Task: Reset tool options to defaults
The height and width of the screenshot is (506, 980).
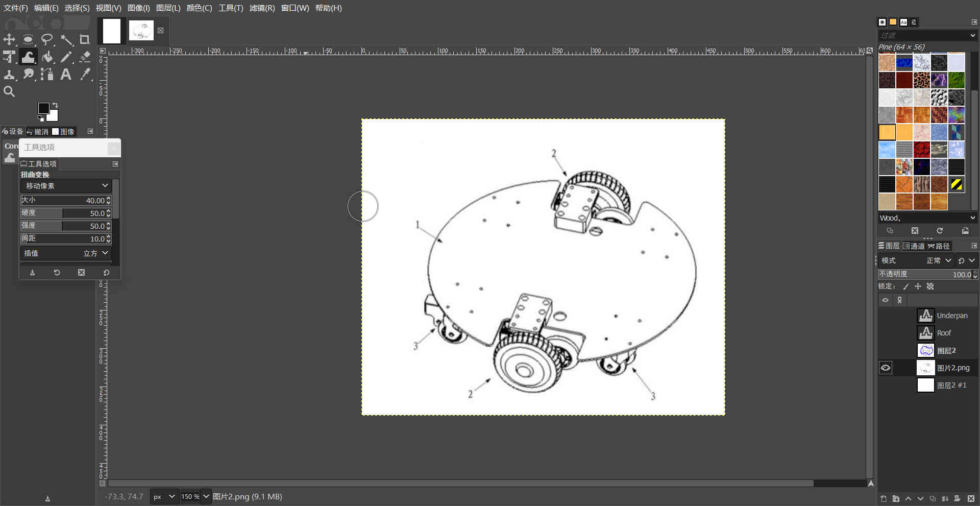Action: (106, 273)
